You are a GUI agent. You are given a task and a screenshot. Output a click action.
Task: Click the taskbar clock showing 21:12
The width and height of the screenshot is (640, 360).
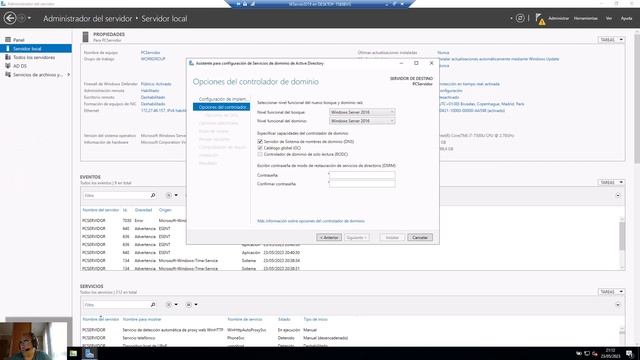(x=610, y=353)
